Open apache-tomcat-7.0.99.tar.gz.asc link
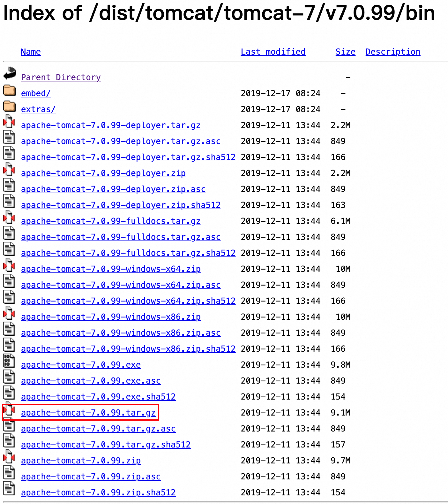 click(98, 429)
